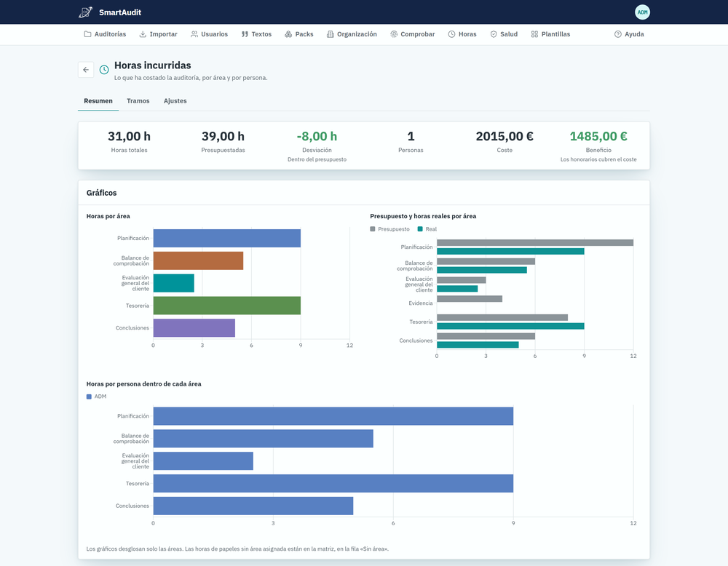
Task: Click the Usuarios people icon
Action: (194, 34)
